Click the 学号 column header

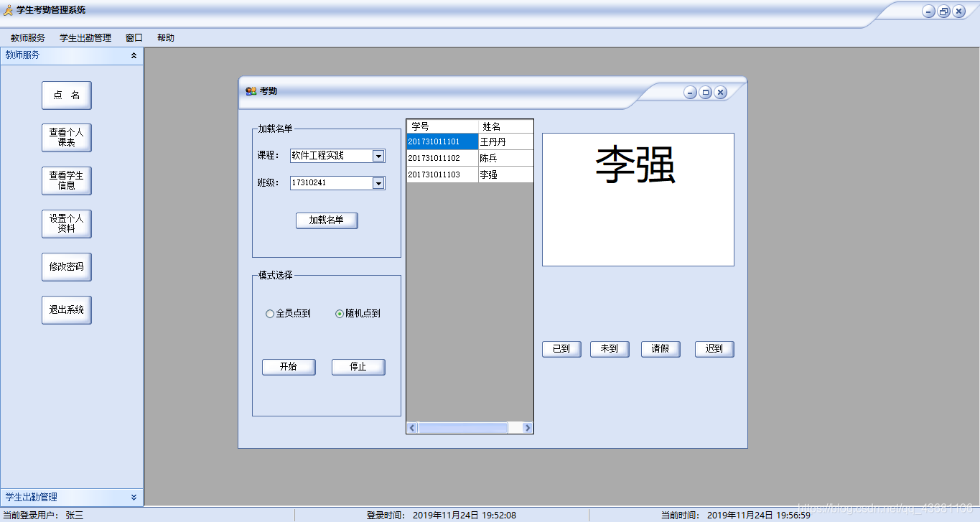click(x=442, y=126)
